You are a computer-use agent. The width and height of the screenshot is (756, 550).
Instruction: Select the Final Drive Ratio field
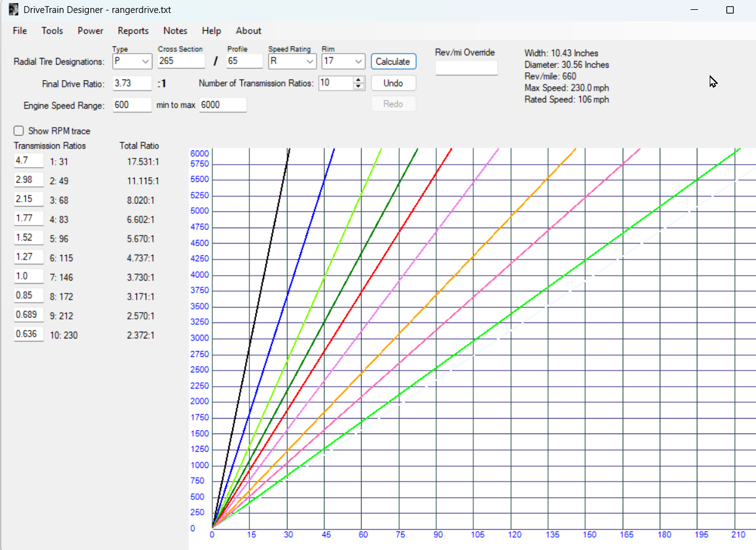tap(132, 83)
